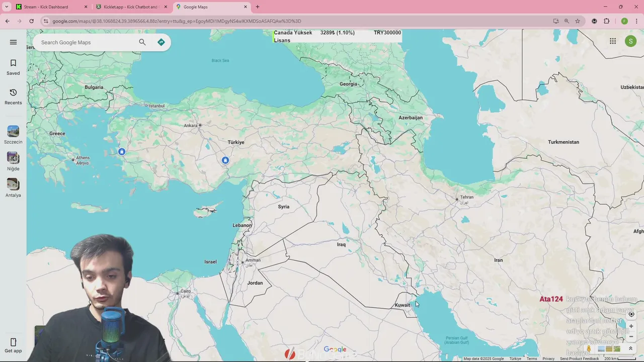The width and height of the screenshot is (644, 362).
Task: Open the Google Maps hamburger menu
Action: coord(14,42)
